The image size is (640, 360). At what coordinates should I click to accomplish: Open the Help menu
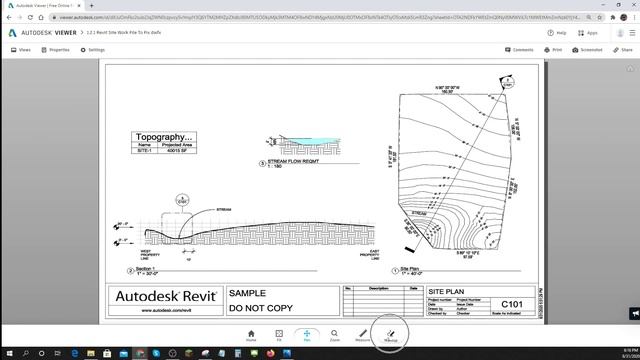click(x=557, y=33)
